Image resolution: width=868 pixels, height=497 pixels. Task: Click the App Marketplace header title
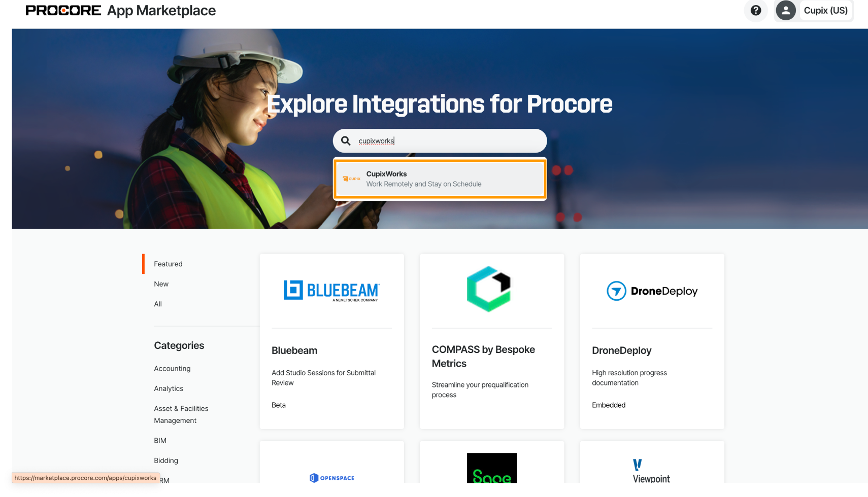click(x=161, y=11)
